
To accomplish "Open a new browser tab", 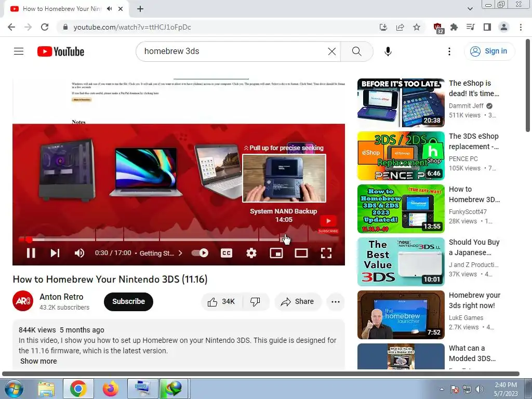I will pyautogui.click(x=140, y=9).
